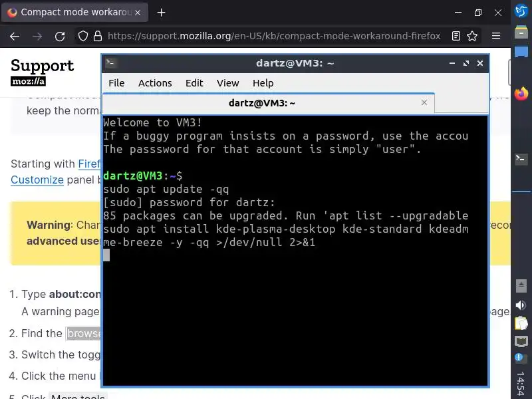Viewport: 532px width, 399px height.
Task: Minimize the terminal window
Action: click(x=452, y=63)
